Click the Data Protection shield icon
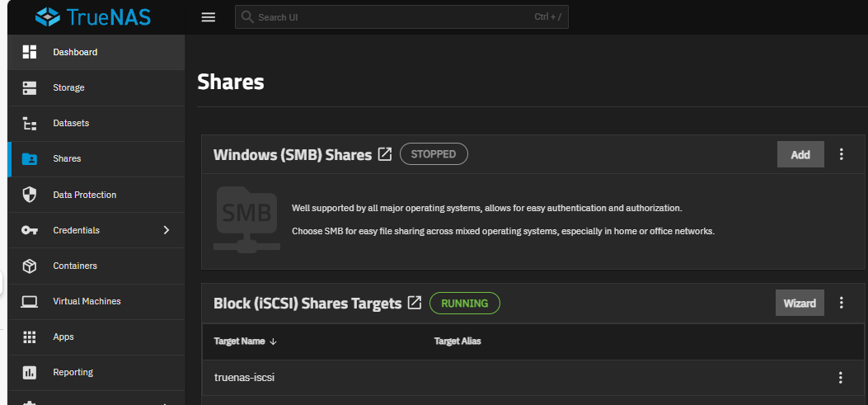Viewport: 868px width, 405px height. [30, 195]
